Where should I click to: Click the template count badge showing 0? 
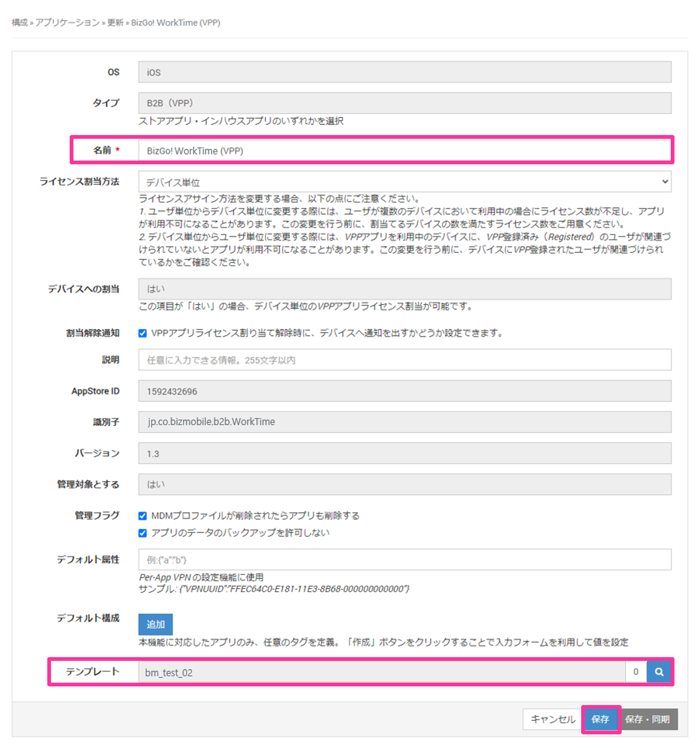coord(636,672)
